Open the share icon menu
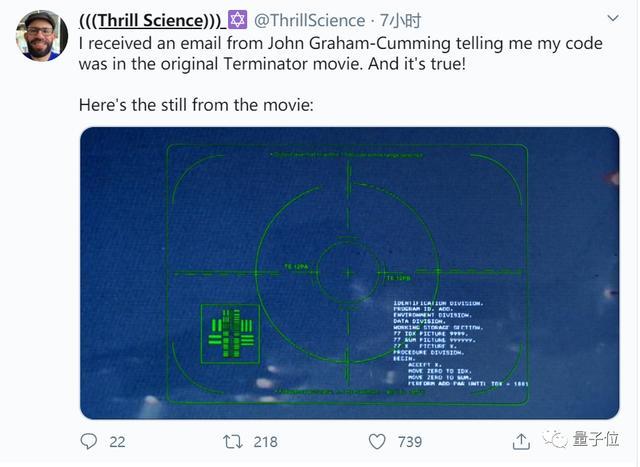Image resolution: width=640 pixels, height=467 pixels. click(x=521, y=441)
